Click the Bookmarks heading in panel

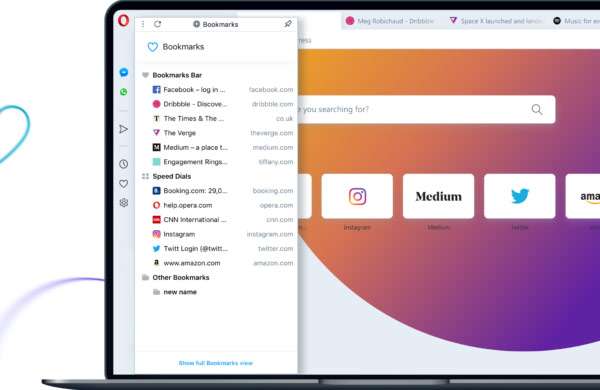coord(183,47)
